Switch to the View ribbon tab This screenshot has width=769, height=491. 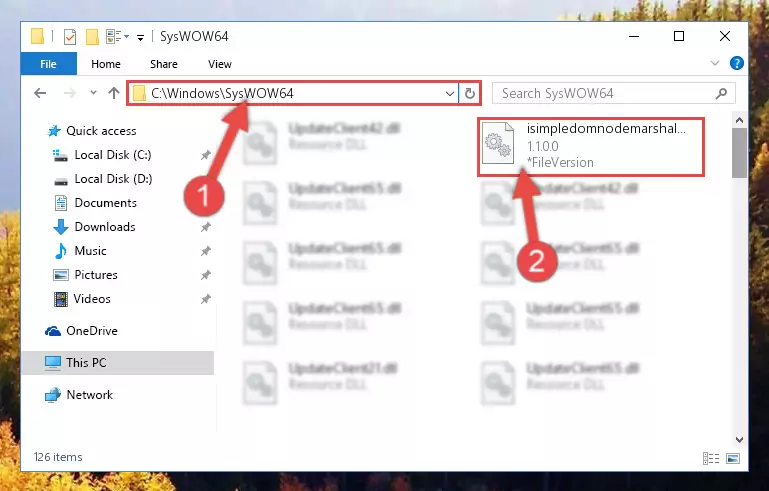click(219, 64)
